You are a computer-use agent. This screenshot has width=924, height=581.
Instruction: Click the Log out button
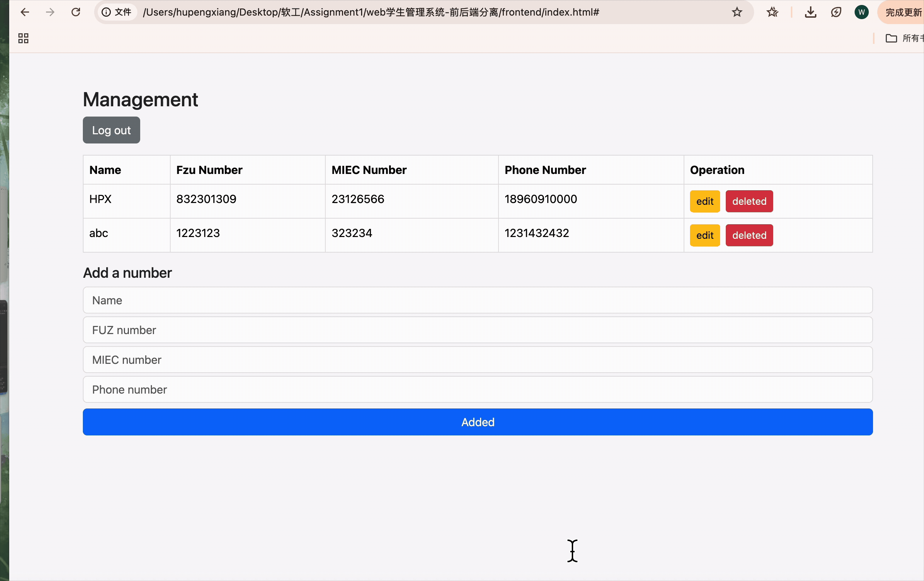pos(111,130)
